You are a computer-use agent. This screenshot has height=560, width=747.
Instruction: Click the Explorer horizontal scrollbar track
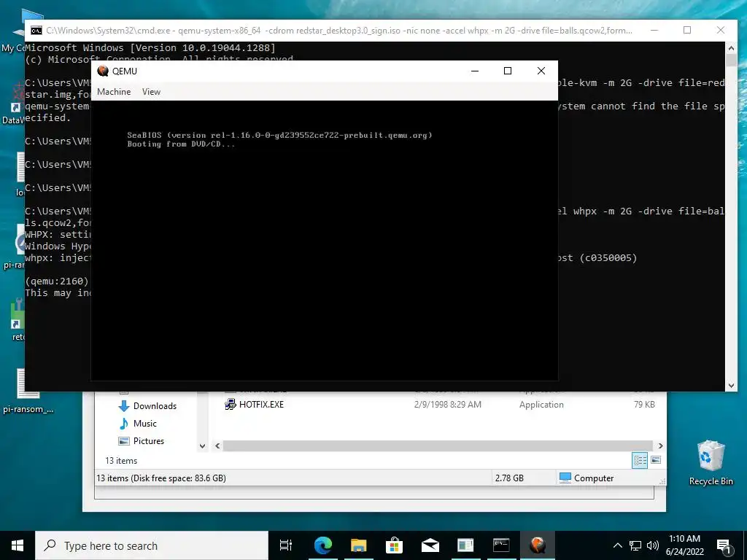(x=438, y=446)
